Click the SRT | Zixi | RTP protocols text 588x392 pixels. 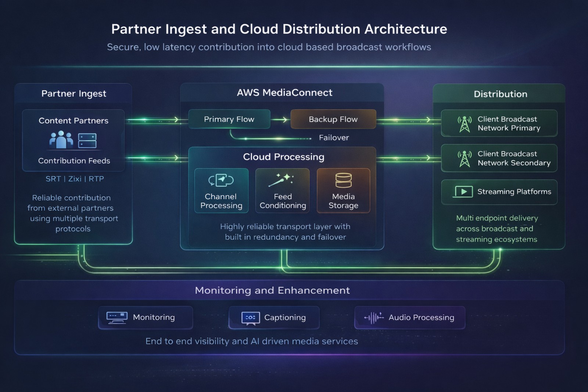pos(75,179)
